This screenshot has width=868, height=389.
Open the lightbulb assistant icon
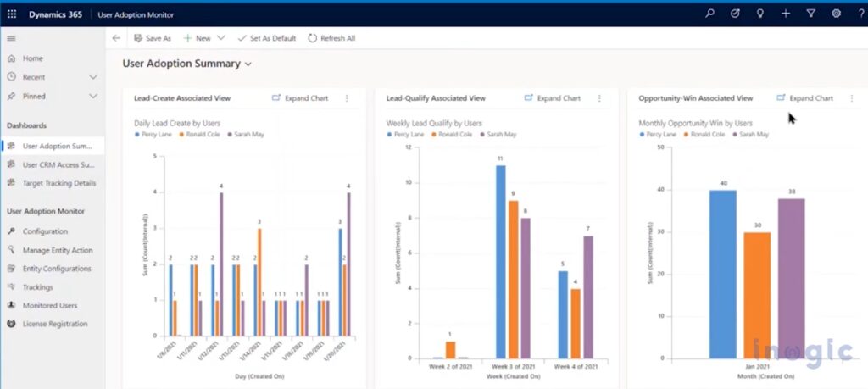coord(759,14)
